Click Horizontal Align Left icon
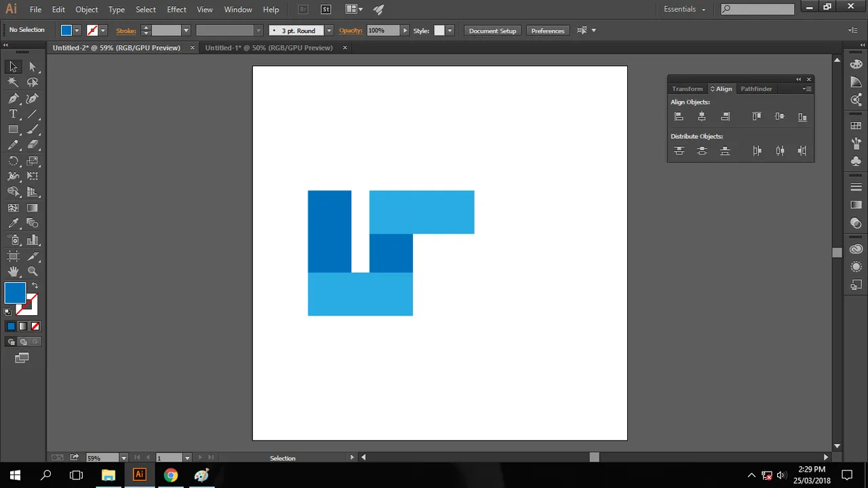 point(679,117)
